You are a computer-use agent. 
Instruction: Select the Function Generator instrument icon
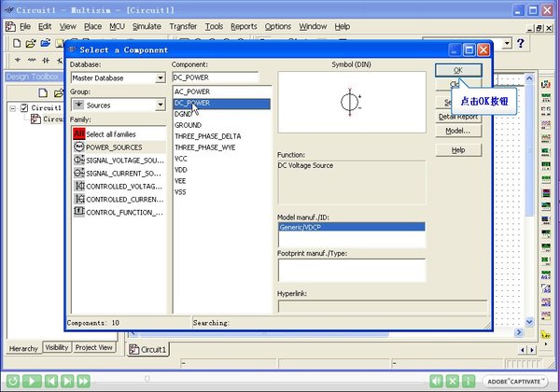(x=546, y=97)
